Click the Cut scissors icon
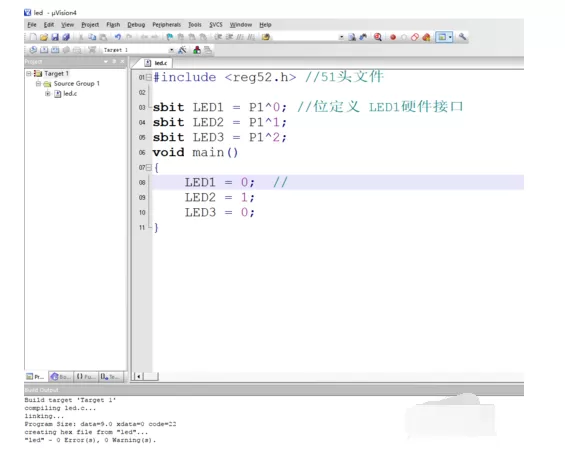 [81, 37]
